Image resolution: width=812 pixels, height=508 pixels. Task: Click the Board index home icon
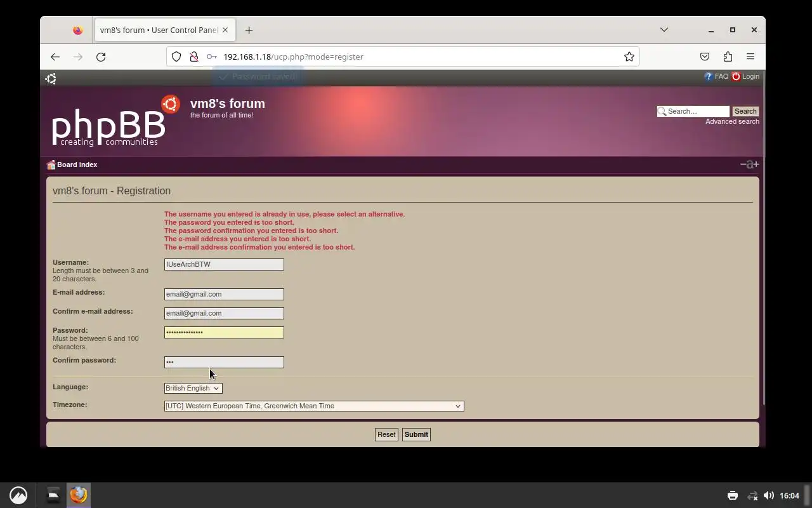pyautogui.click(x=51, y=164)
